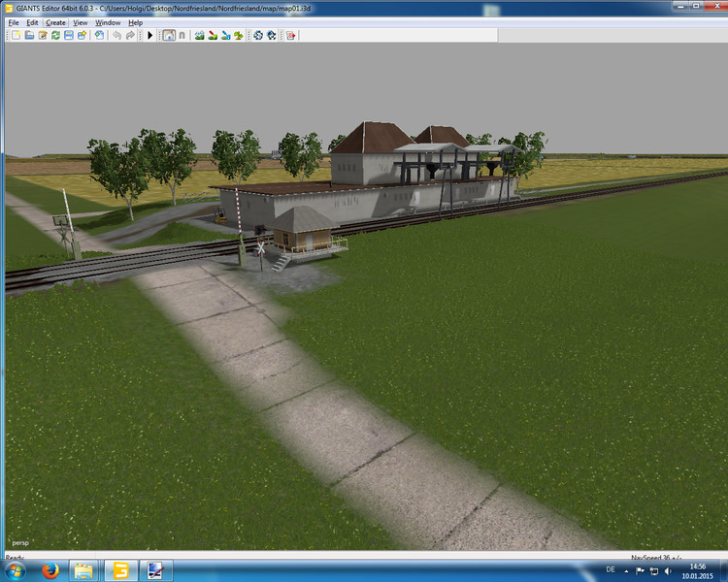Select the terrain sculpt mode icon
Viewport: 728px width, 582px height.
coord(200,35)
